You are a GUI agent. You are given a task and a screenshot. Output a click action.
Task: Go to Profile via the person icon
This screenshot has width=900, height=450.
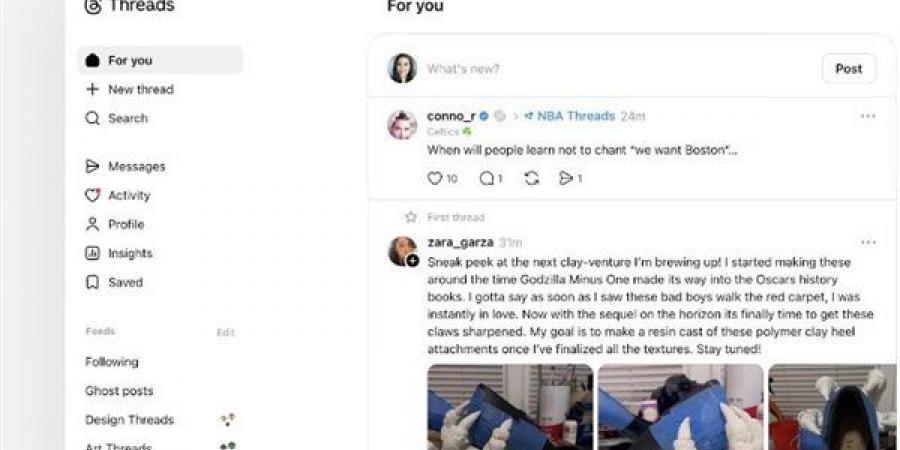[92, 224]
